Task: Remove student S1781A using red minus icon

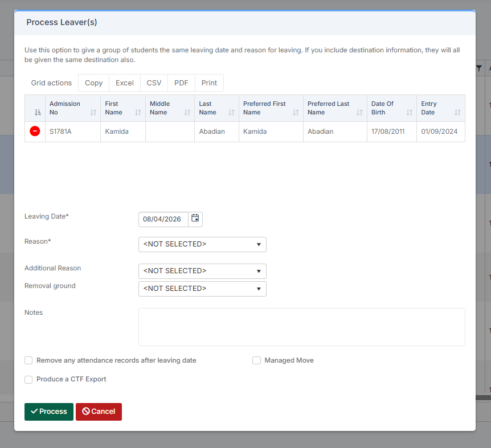Action: [x=35, y=131]
